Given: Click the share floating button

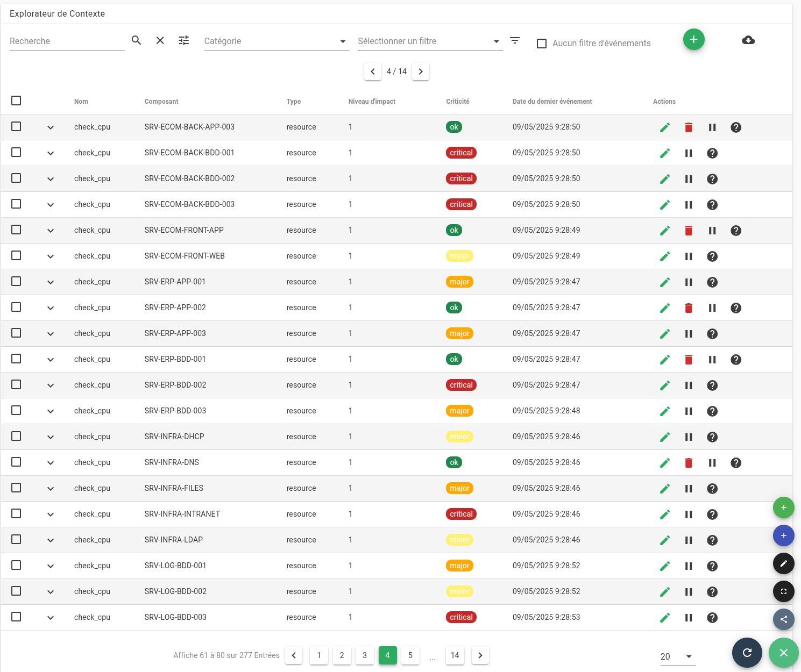Looking at the screenshot, I should coord(784,619).
